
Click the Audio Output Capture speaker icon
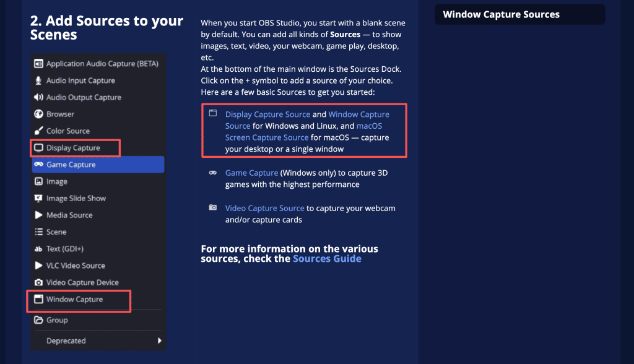[x=38, y=97]
